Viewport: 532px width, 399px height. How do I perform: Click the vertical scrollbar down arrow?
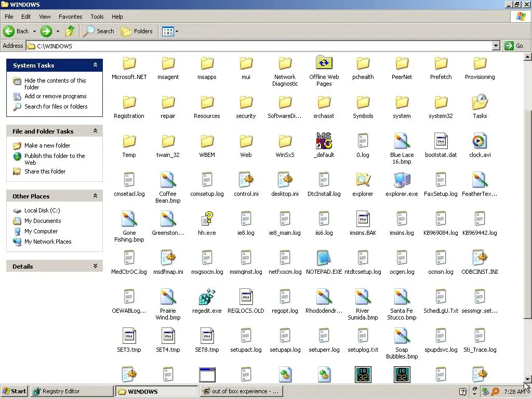click(x=528, y=379)
